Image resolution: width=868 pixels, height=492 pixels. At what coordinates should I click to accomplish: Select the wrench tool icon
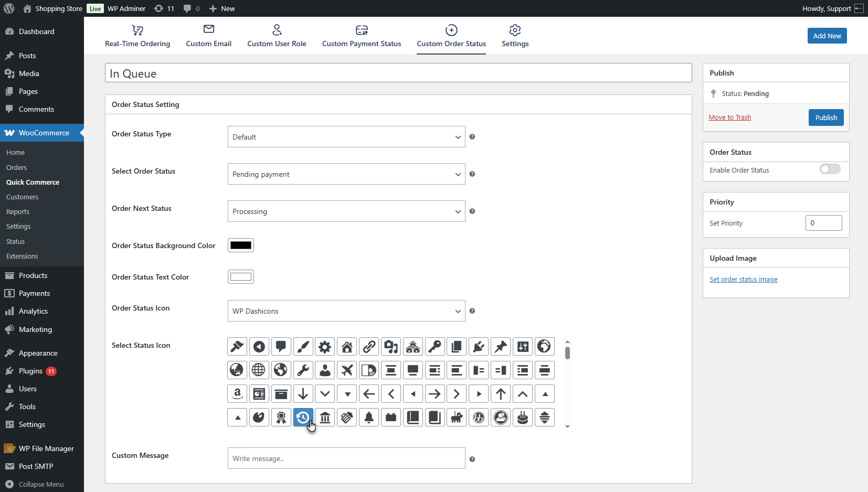point(303,370)
